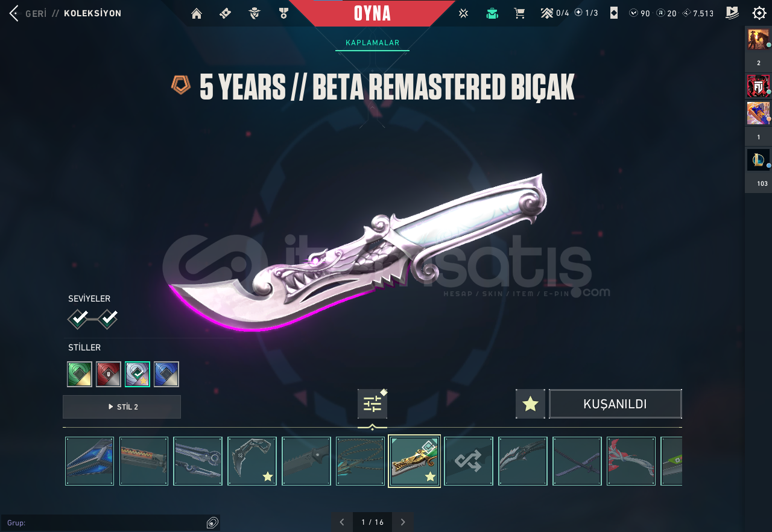Play the STİL 2 preview
This screenshot has width=772, height=532.
(122, 407)
